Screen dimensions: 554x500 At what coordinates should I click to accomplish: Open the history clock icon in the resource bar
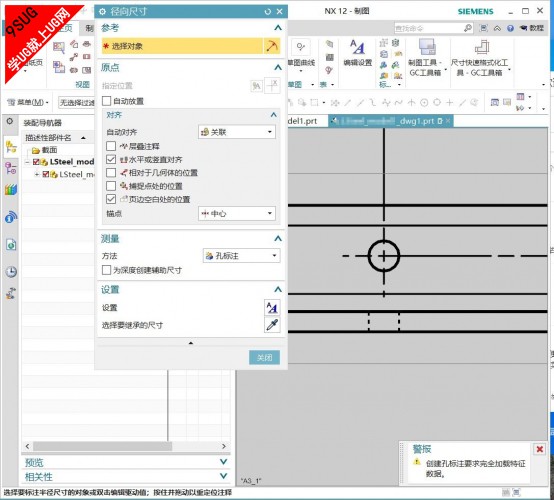coord(11,271)
